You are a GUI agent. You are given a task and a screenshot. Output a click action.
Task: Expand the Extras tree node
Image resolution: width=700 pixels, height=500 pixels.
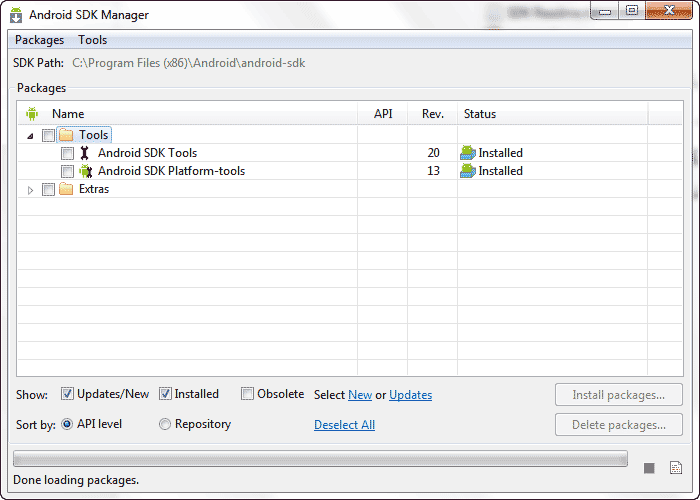30,190
